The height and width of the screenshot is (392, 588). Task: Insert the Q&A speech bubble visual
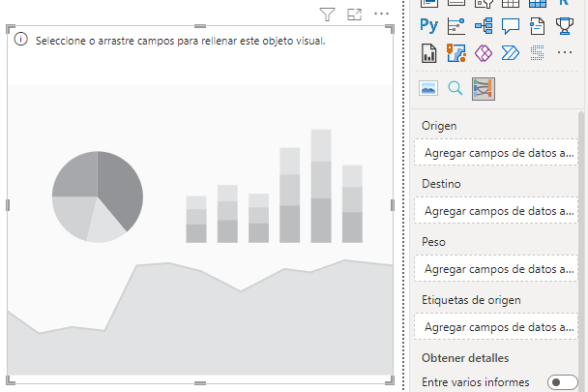click(x=511, y=26)
